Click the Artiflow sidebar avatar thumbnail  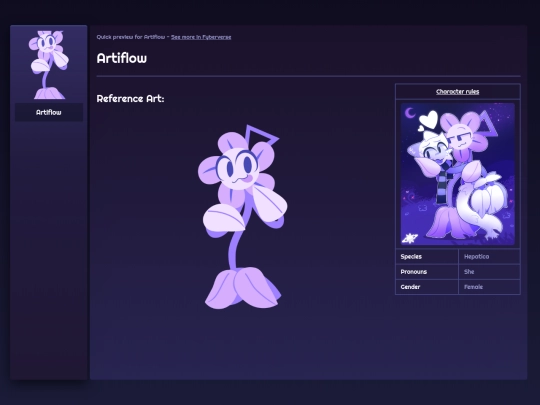(49, 65)
